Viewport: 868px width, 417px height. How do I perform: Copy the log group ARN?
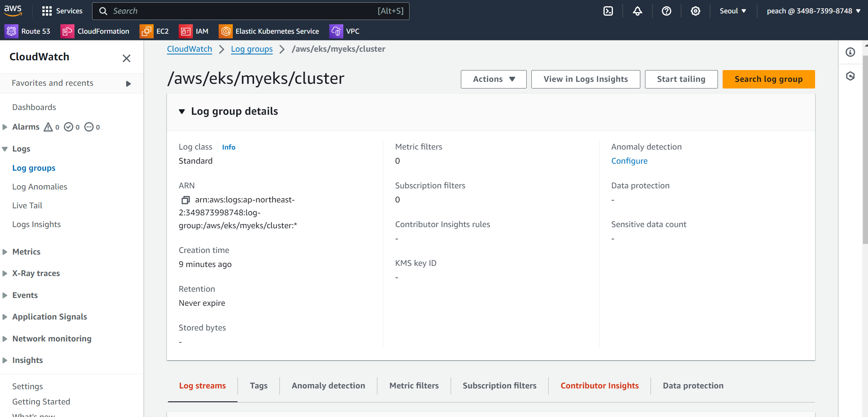[185, 200]
